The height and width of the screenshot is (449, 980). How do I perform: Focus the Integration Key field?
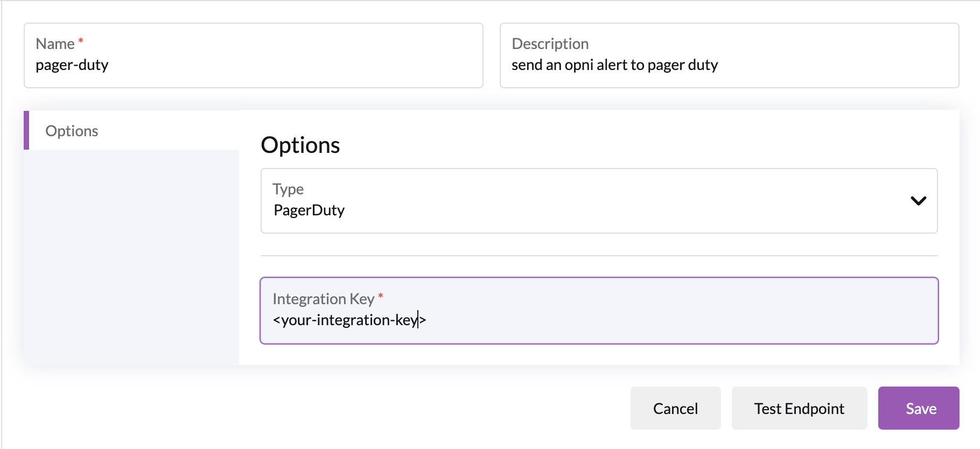[599, 311]
